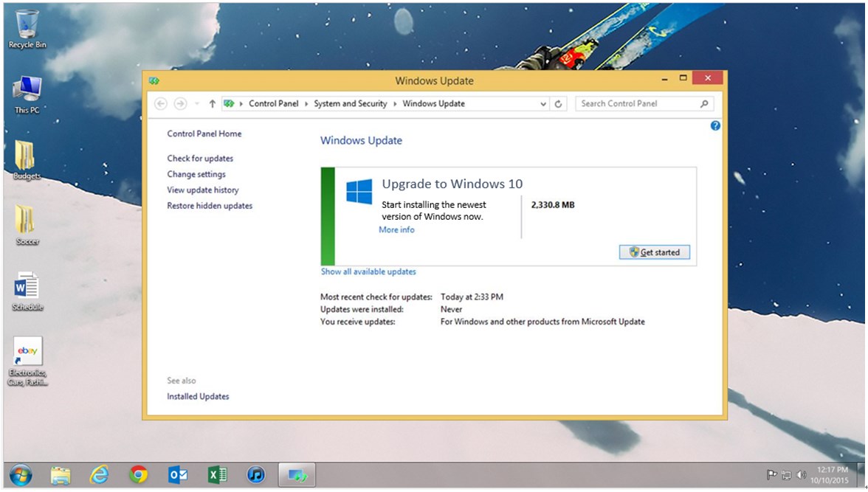
Task: Expand the address bar history dropdown
Action: [543, 103]
